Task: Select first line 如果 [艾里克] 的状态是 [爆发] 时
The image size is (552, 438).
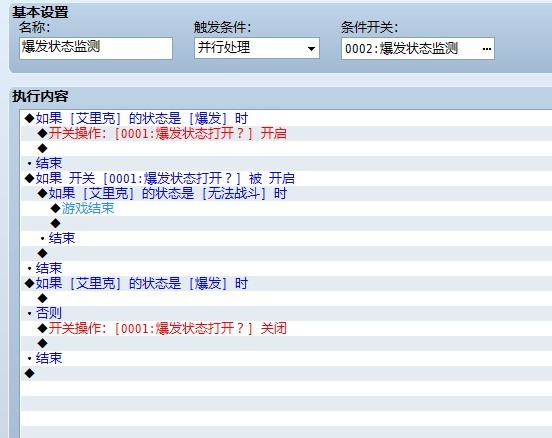Action: coord(286,118)
